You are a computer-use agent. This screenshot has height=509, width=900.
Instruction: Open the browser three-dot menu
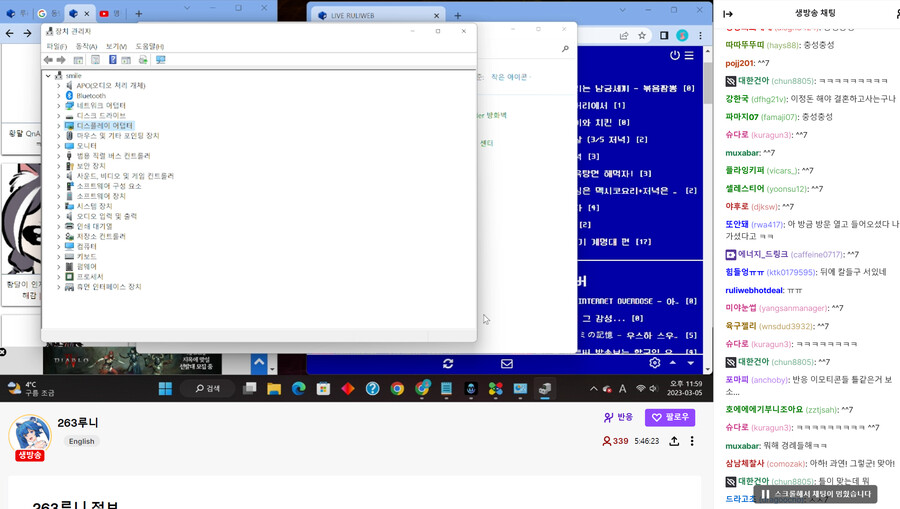(x=700, y=36)
